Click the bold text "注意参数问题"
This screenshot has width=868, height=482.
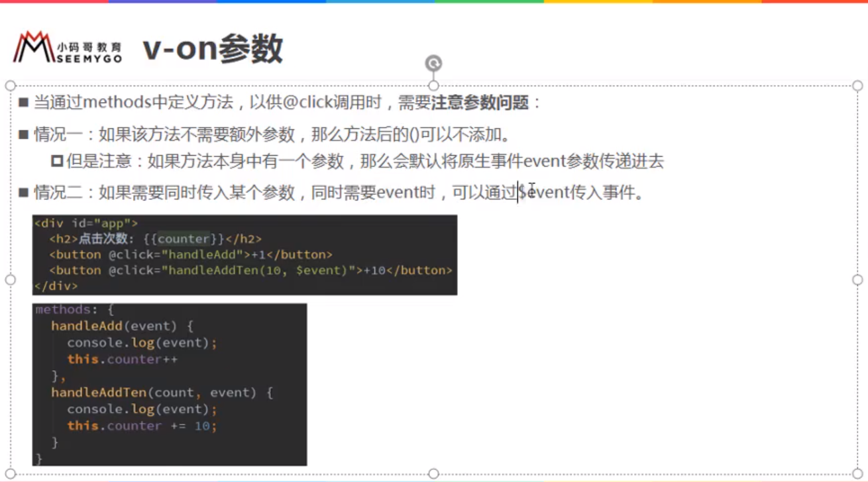pyautogui.click(x=480, y=103)
